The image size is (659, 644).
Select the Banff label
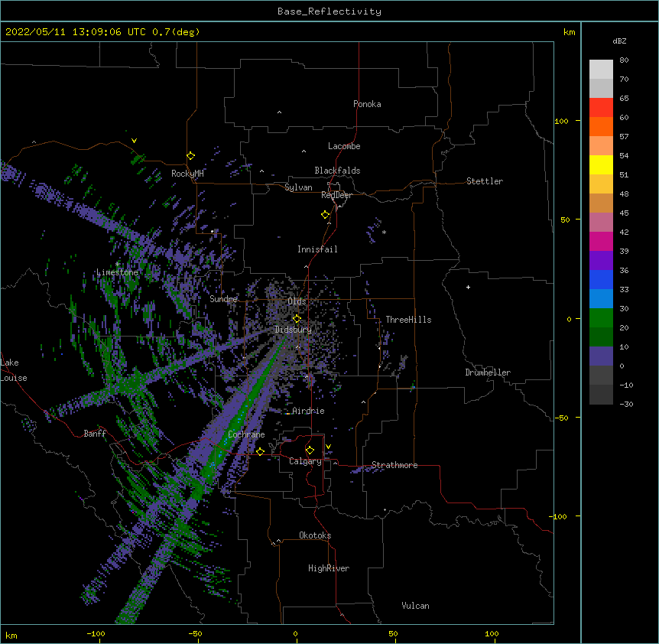(x=95, y=434)
